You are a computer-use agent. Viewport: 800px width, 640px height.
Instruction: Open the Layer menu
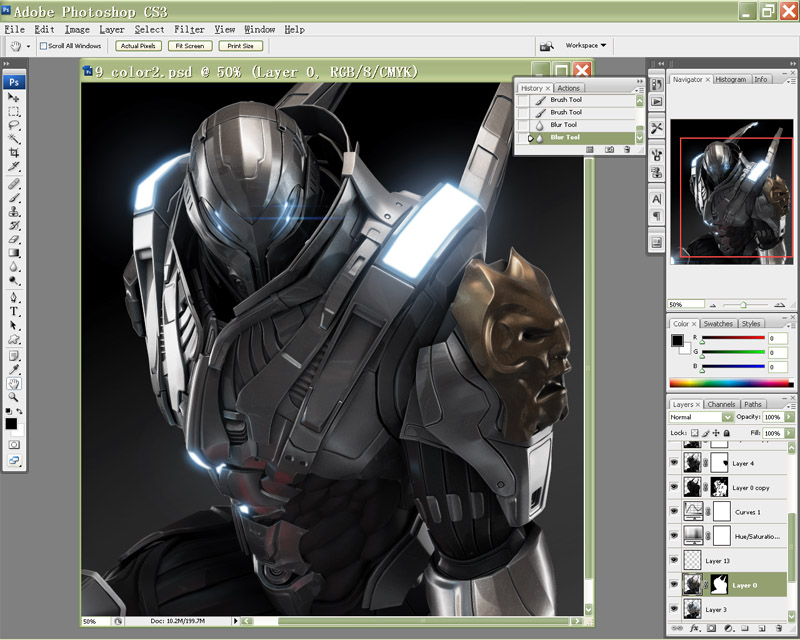[112, 30]
